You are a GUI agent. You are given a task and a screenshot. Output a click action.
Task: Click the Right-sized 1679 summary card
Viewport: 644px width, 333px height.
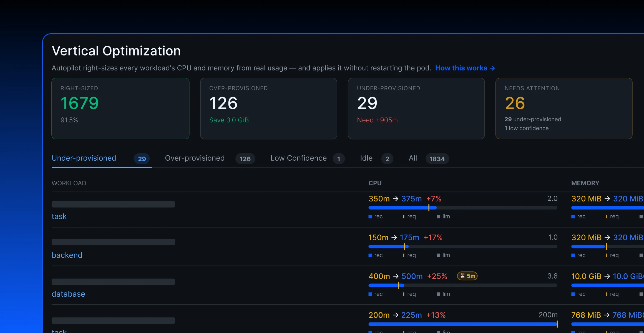click(120, 109)
